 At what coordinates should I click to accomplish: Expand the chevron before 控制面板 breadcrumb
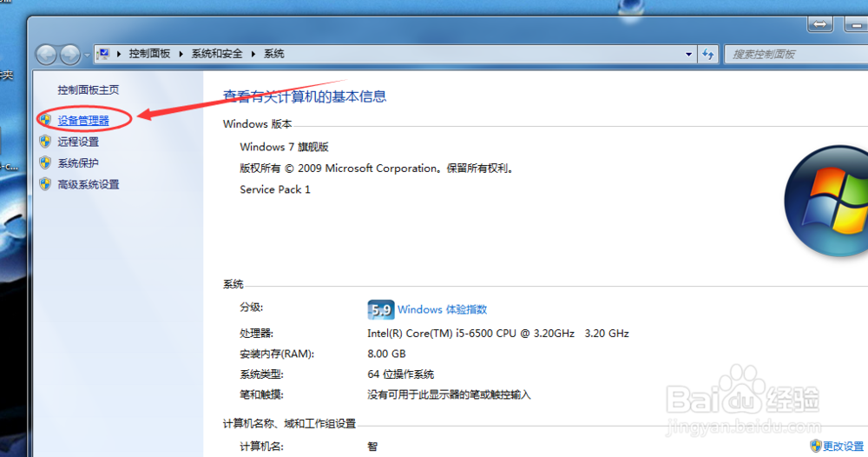[x=118, y=54]
